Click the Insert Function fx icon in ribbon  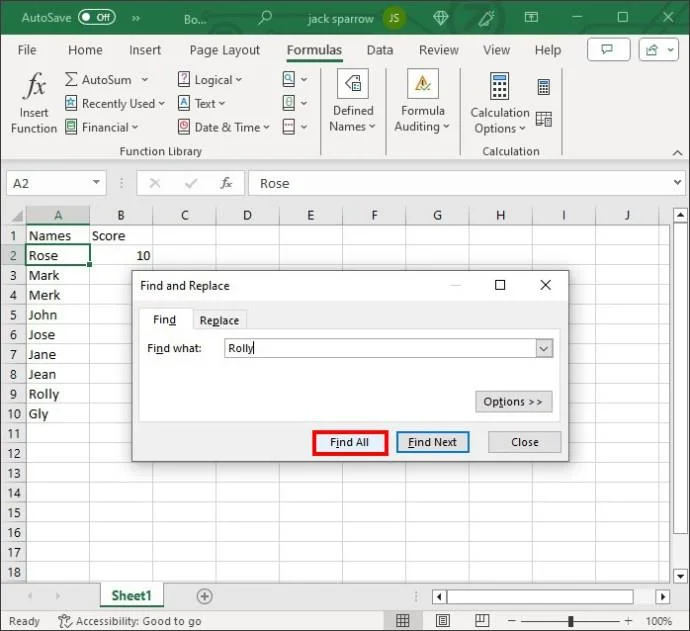click(34, 103)
